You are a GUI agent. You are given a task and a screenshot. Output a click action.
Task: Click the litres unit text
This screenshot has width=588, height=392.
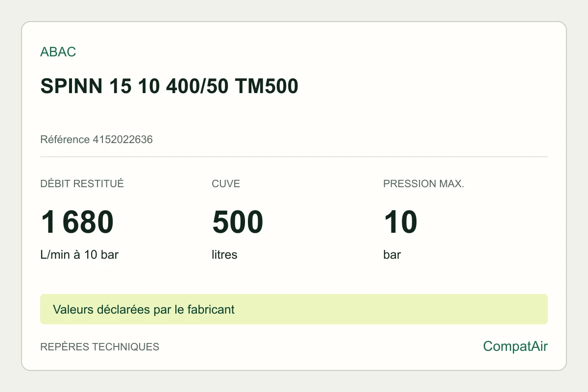[x=224, y=255]
